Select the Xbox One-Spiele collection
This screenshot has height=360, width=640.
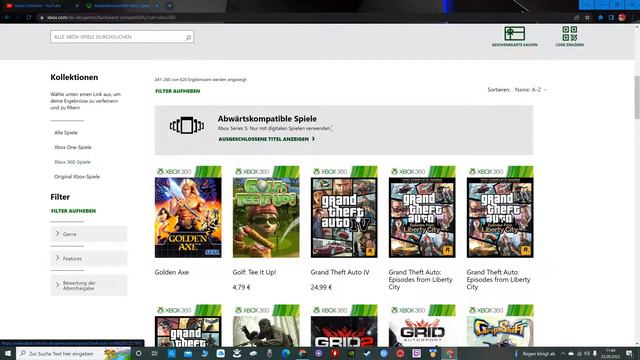tap(73, 147)
